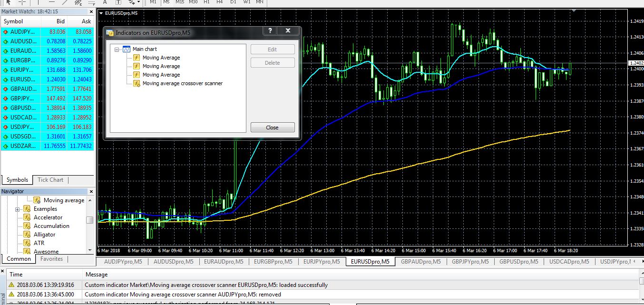644x305 pixels.
Task: Select ATR indicator in Navigator
Action: 39,243
